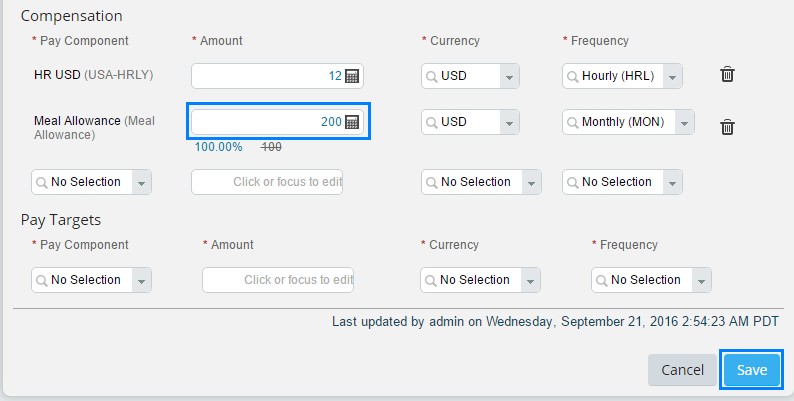
Task: Expand the Monthly (MON) frequency dropdown arrow
Action: click(685, 123)
